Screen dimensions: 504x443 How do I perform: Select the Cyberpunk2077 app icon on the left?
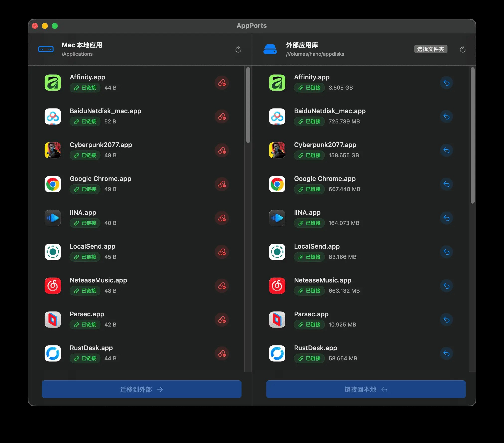(53, 151)
